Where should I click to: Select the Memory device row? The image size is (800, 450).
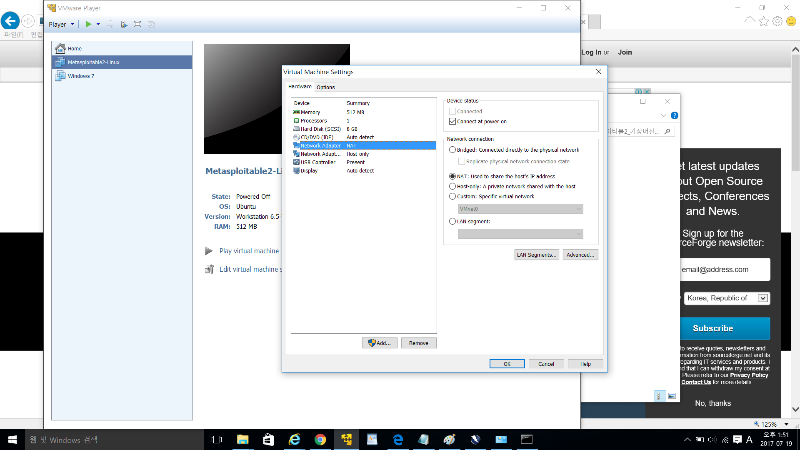(363, 112)
